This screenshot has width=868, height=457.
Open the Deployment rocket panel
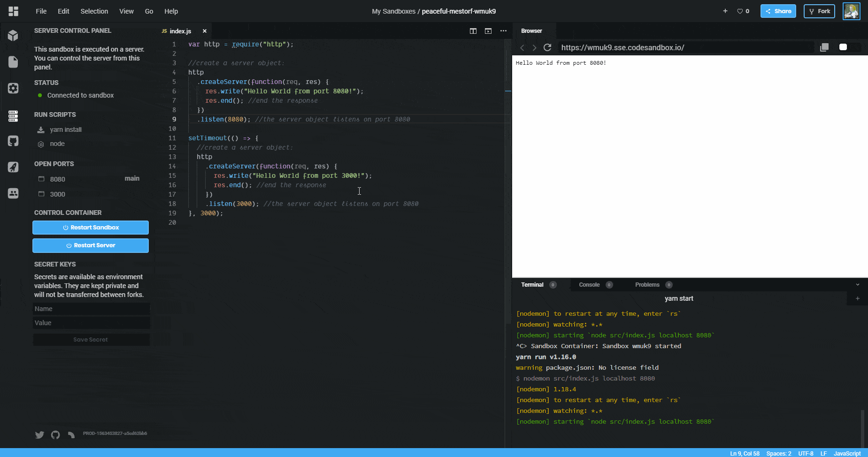click(13, 167)
